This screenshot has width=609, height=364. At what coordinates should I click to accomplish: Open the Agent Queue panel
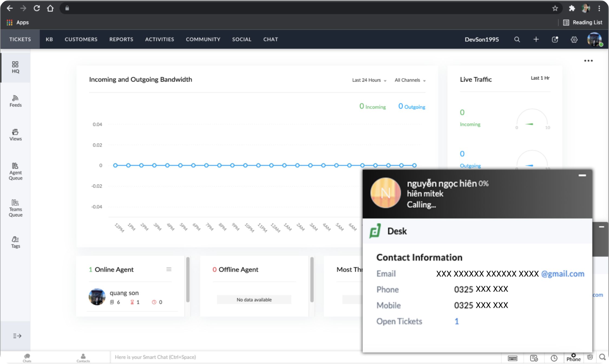pyautogui.click(x=15, y=171)
